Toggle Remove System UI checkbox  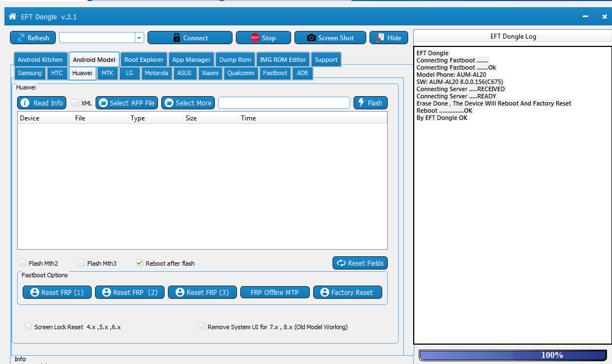201,326
